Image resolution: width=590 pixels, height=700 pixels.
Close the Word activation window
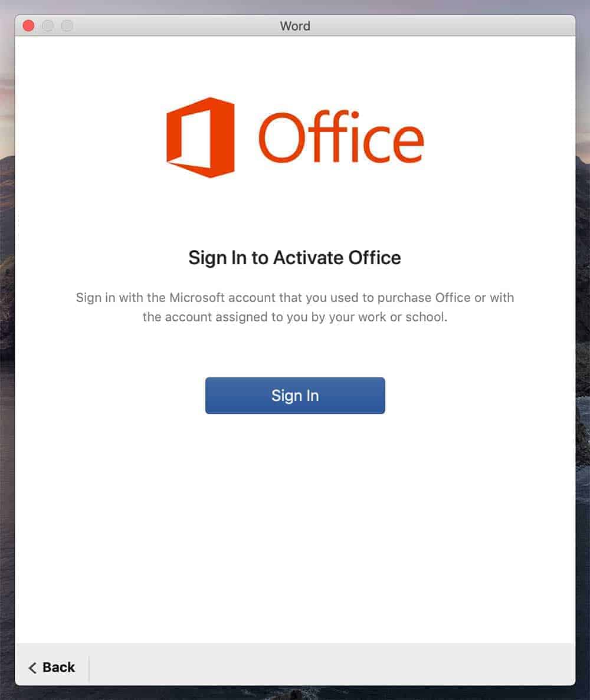(28, 26)
